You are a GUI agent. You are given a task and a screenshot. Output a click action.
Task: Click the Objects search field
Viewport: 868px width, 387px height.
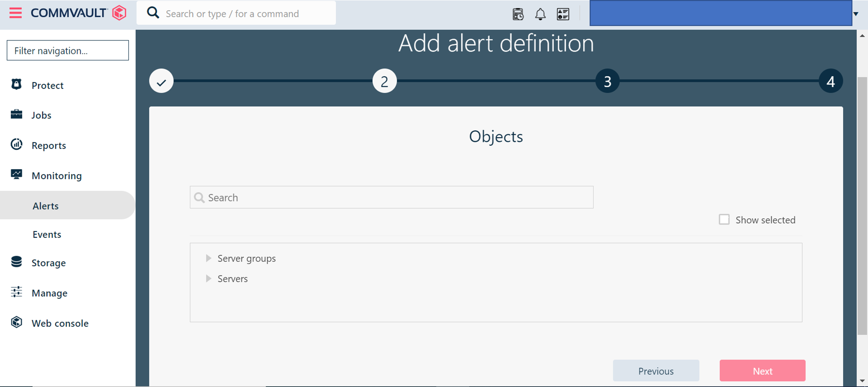click(x=392, y=197)
